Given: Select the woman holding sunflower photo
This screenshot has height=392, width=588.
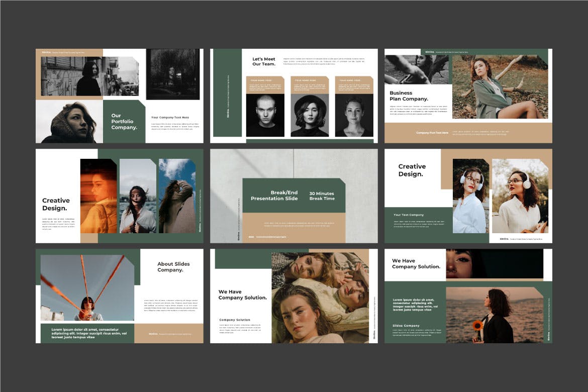Looking at the screenshot, I should pyautogui.click(x=494, y=315).
